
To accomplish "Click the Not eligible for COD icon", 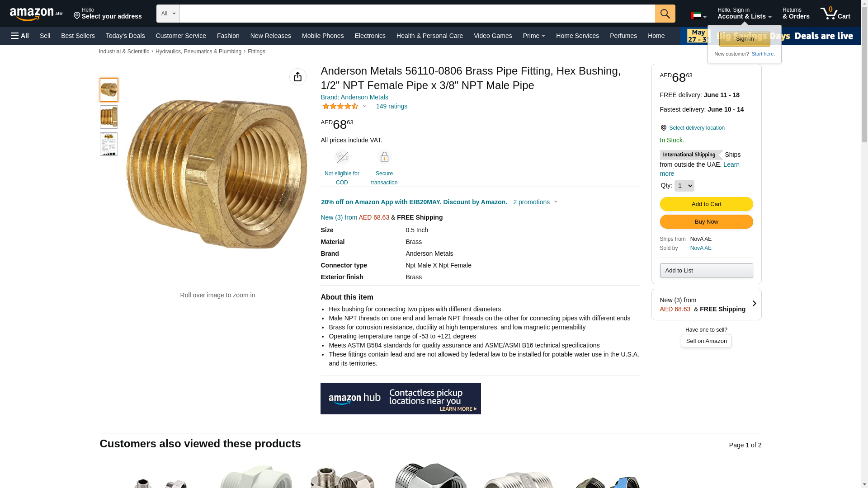I will tap(342, 157).
